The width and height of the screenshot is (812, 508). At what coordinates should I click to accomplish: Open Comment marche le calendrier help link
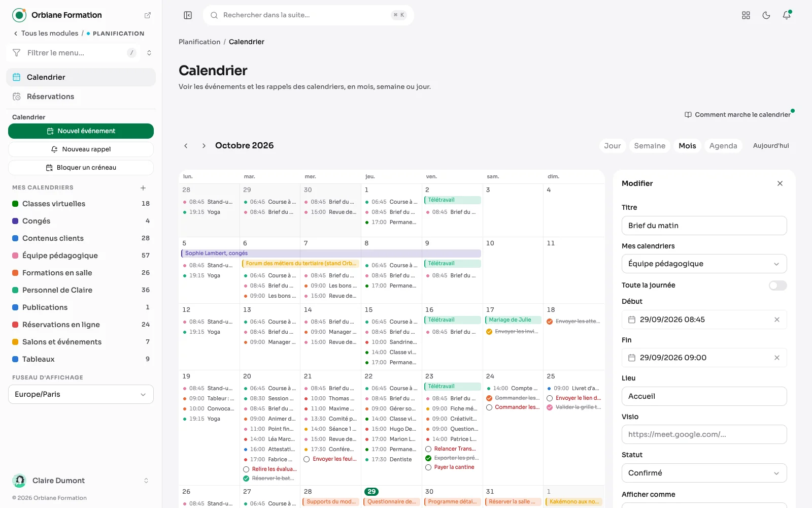(737, 115)
